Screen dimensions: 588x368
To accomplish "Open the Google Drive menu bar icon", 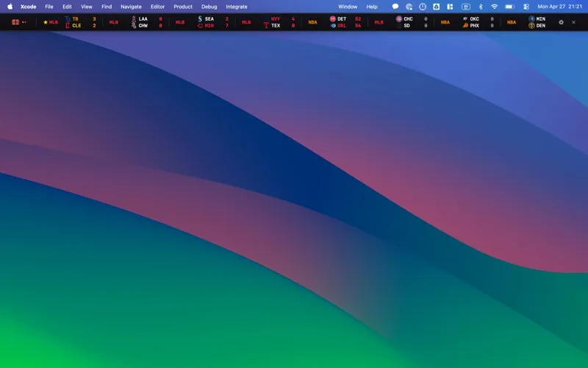I will coord(436,7).
